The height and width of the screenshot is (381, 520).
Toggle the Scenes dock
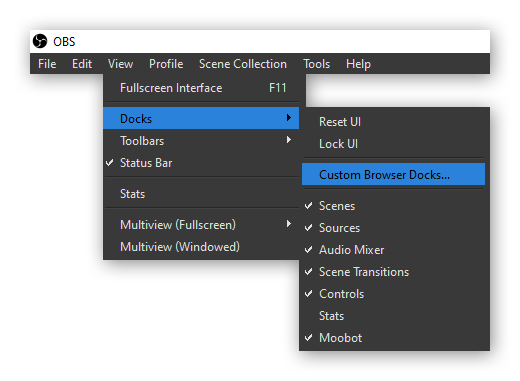394,206
